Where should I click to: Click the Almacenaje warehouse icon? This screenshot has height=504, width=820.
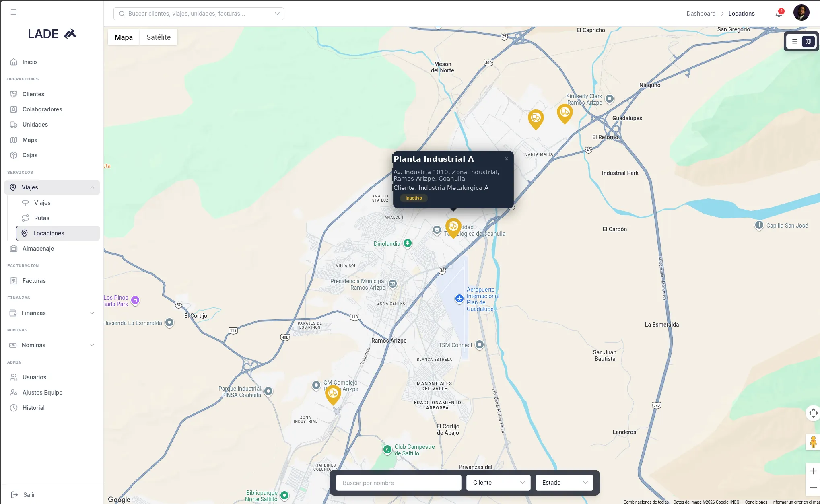click(x=14, y=249)
